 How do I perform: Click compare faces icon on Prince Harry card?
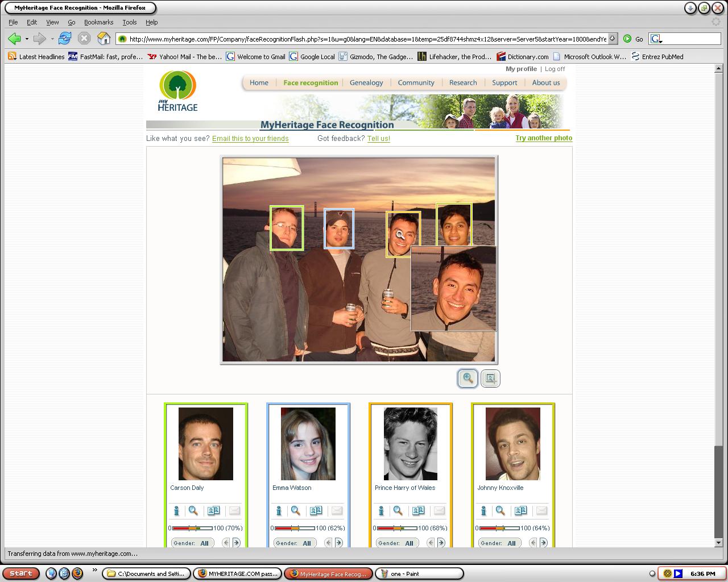click(418, 510)
